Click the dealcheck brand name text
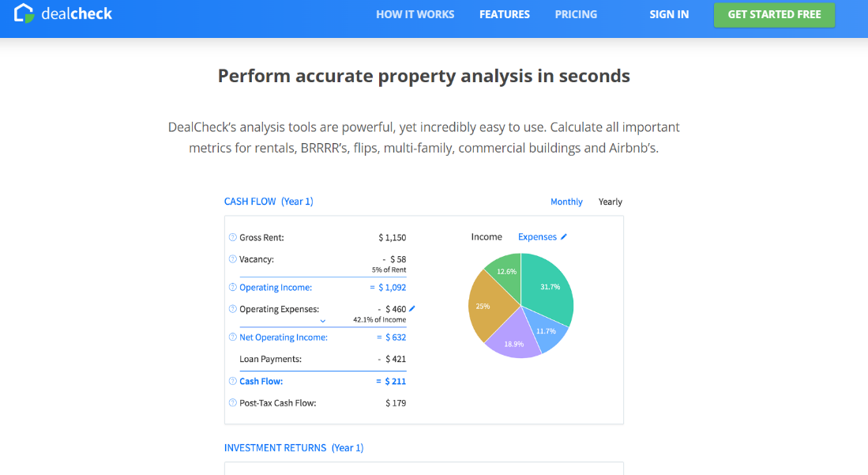 point(77,14)
